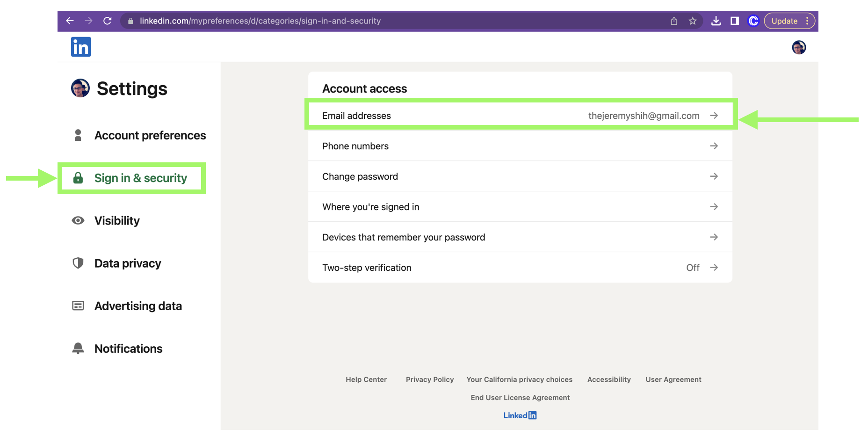Open the browser downloads icon

point(716,21)
